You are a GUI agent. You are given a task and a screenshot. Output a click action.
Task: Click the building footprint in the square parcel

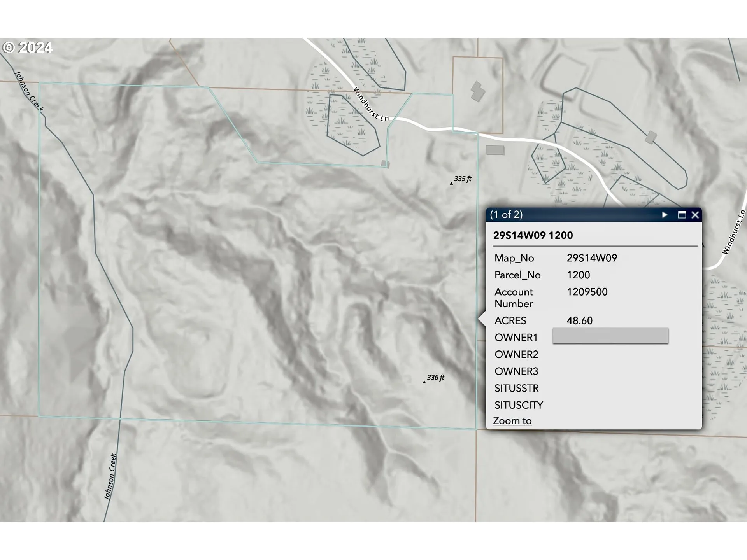478,91
